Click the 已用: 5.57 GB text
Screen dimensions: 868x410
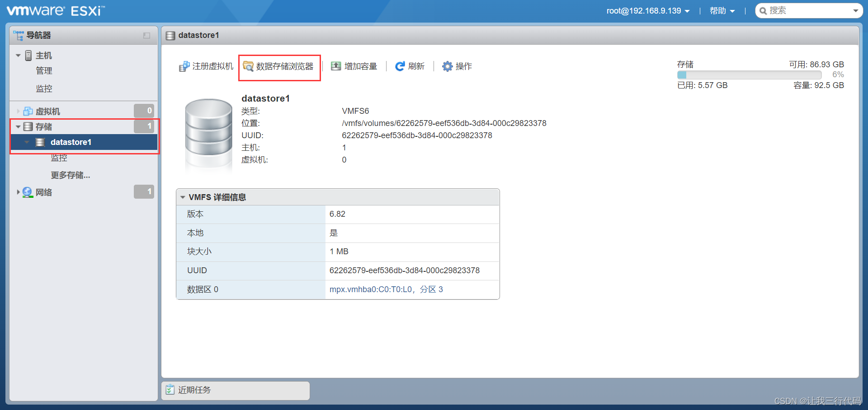tap(703, 85)
